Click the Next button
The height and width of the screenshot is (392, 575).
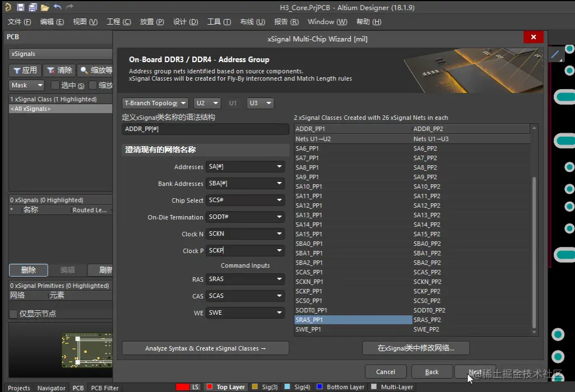(475, 372)
